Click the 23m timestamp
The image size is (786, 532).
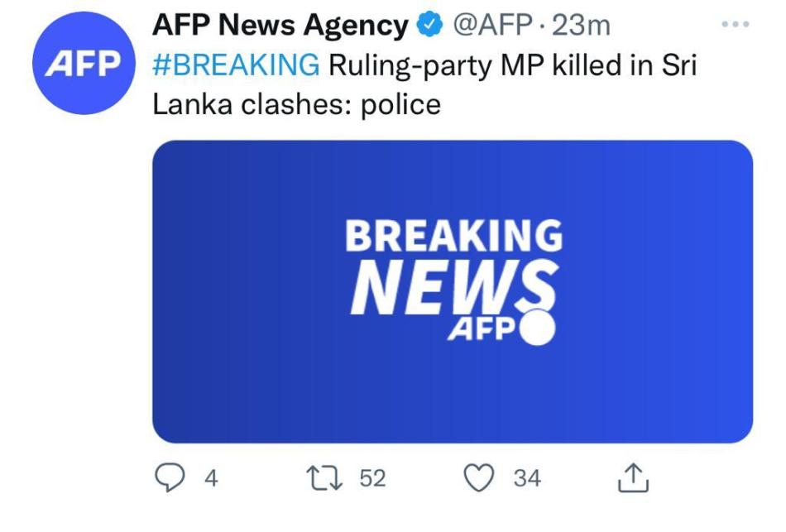coord(581,26)
